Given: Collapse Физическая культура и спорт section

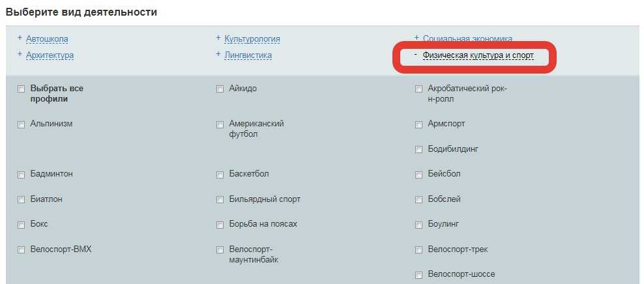Looking at the screenshot, I should click(478, 56).
